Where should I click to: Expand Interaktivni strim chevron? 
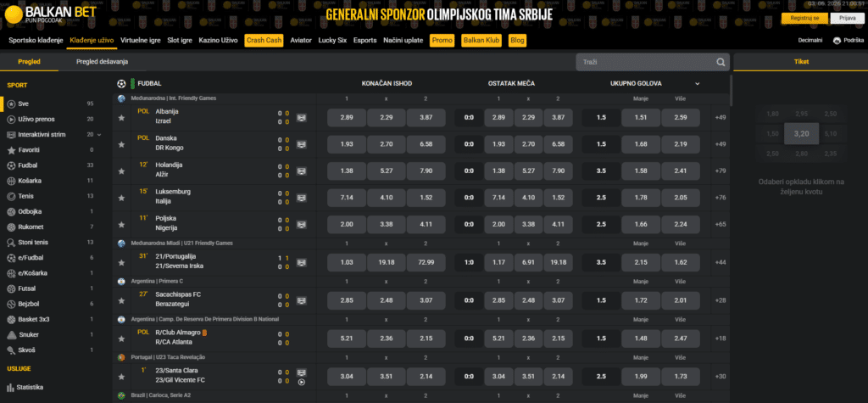(100, 135)
